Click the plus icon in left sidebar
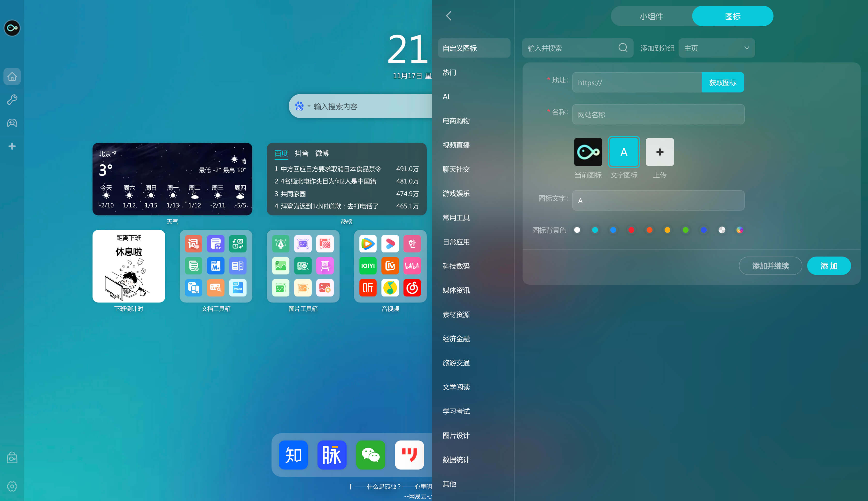 12,146
